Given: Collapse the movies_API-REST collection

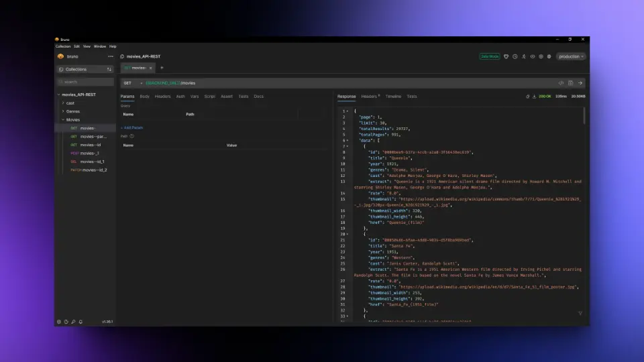Looking at the screenshot, I should pyautogui.click(x=59, y=95).
